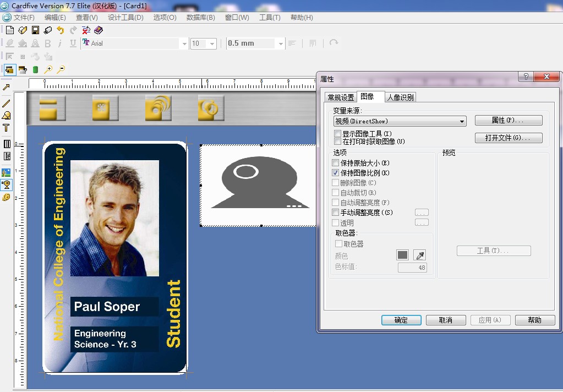Viewport: 563px width, 392px height.
Task: Click the gray 颜色 color swatch
Action: [x=402, y=255]
